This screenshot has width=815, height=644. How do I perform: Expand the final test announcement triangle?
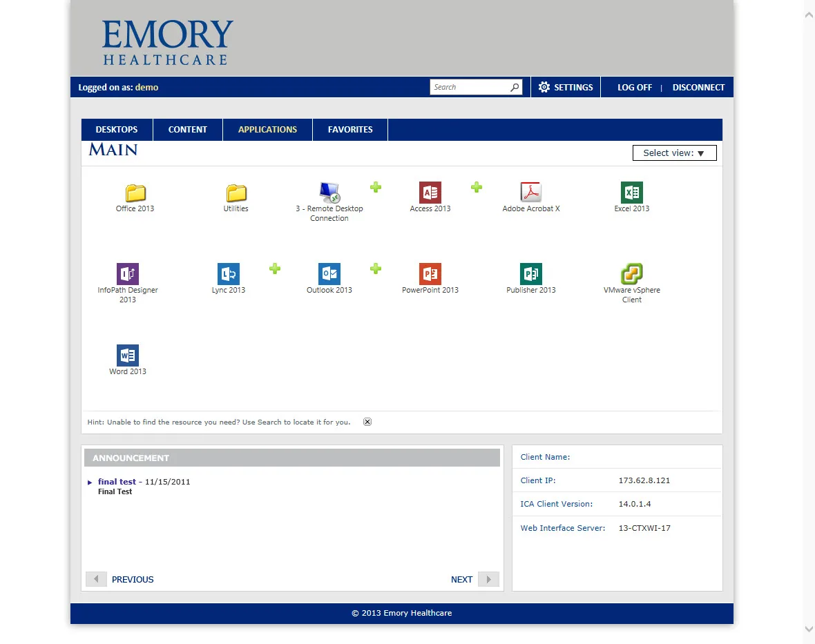click(x=90, y=482)
